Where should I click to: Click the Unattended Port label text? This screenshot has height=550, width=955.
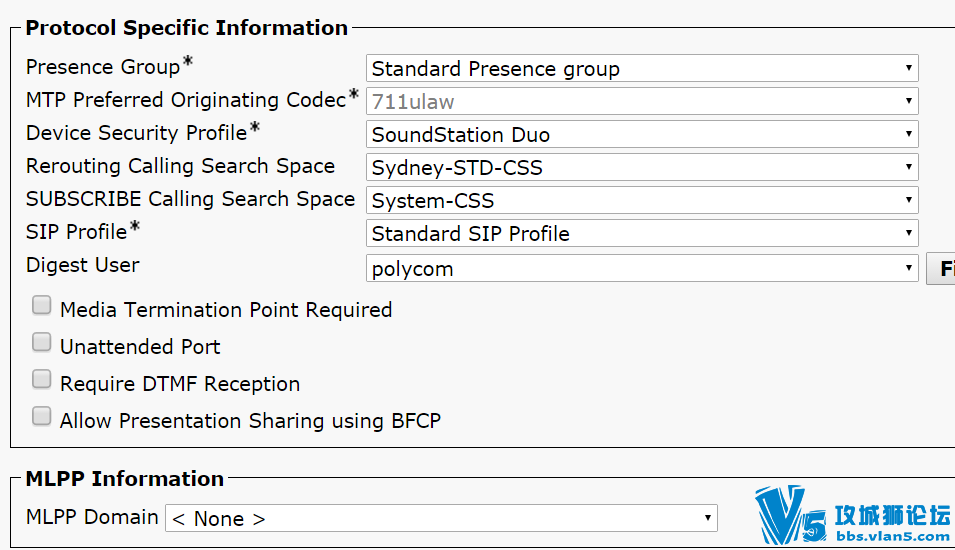[x=140, y=347]
